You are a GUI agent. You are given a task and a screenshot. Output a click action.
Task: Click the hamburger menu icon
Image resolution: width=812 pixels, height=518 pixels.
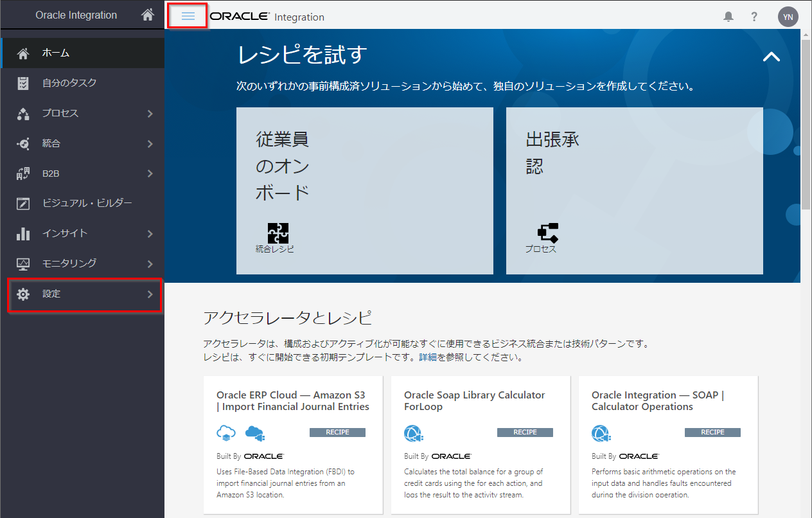click(x=188, y=16)
